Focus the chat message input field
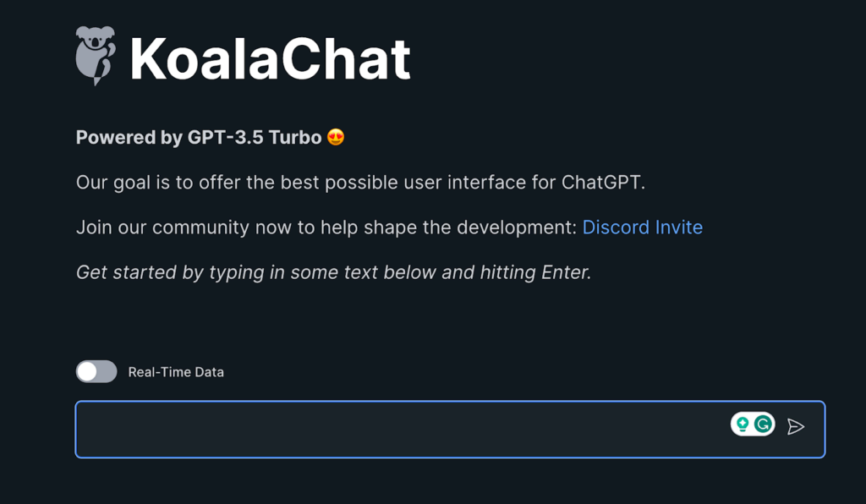This screenshot has height=504, width=866. pyautogui.click(x=397, y=429)
